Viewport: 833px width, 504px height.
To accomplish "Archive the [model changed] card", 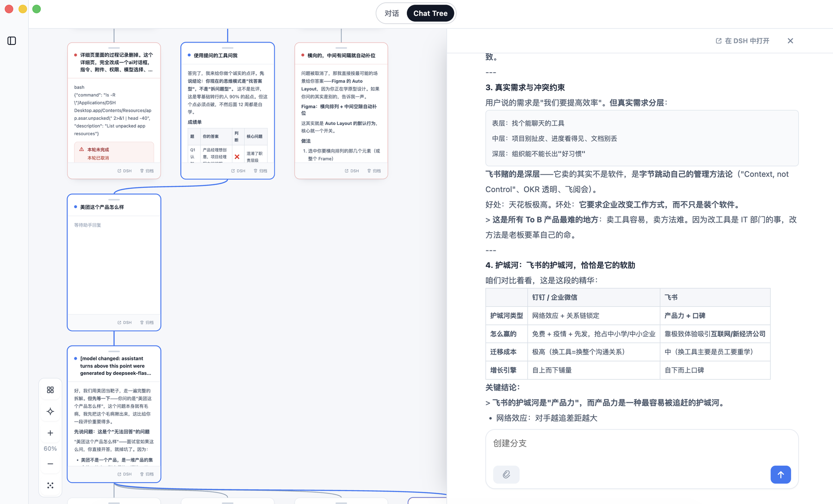I will coord(147,474).
